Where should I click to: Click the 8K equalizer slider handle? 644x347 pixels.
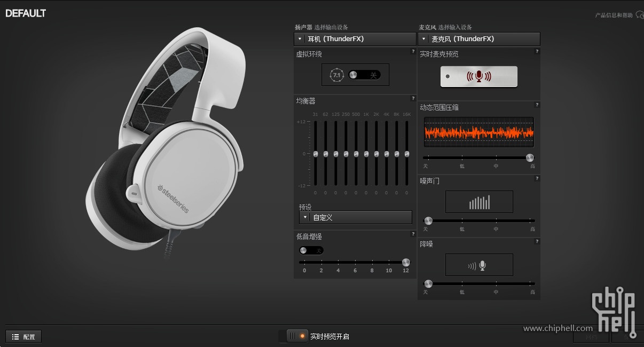coord(397,154)
